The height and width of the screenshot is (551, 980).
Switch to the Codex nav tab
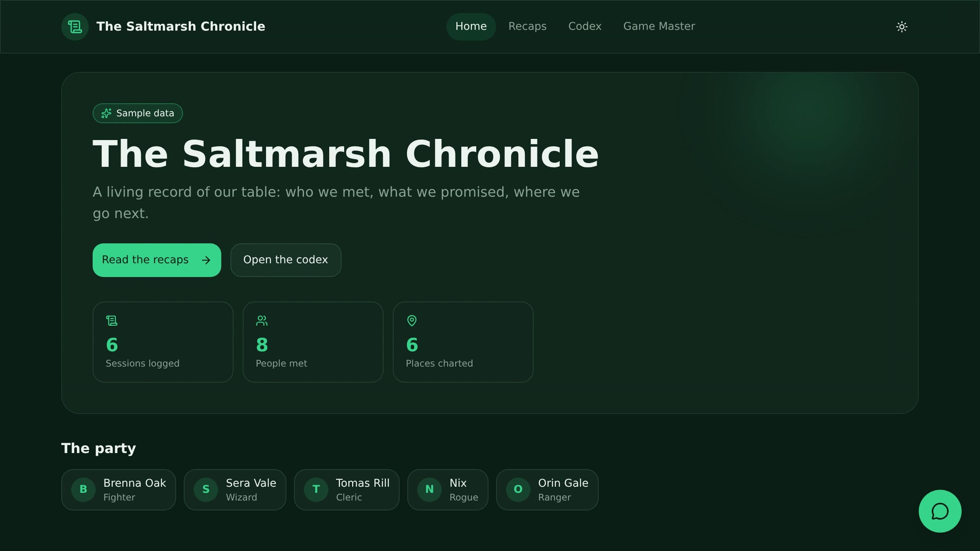coord(585,27)
